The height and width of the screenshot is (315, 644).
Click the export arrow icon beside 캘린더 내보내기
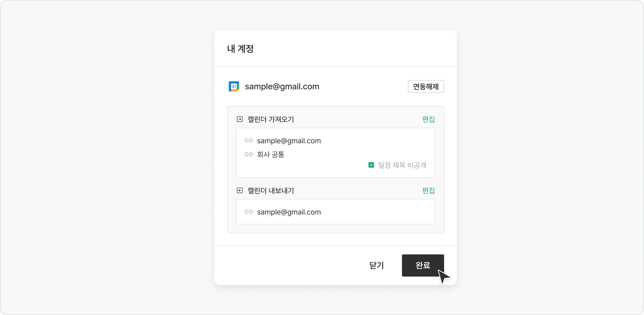(240, 190)
